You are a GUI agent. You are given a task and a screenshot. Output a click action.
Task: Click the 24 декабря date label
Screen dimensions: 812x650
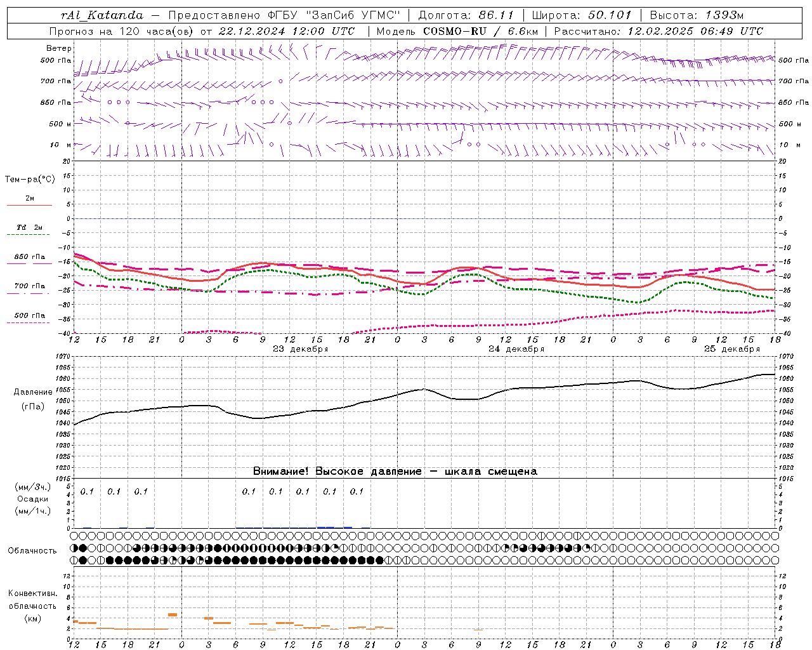coord(516,349)
